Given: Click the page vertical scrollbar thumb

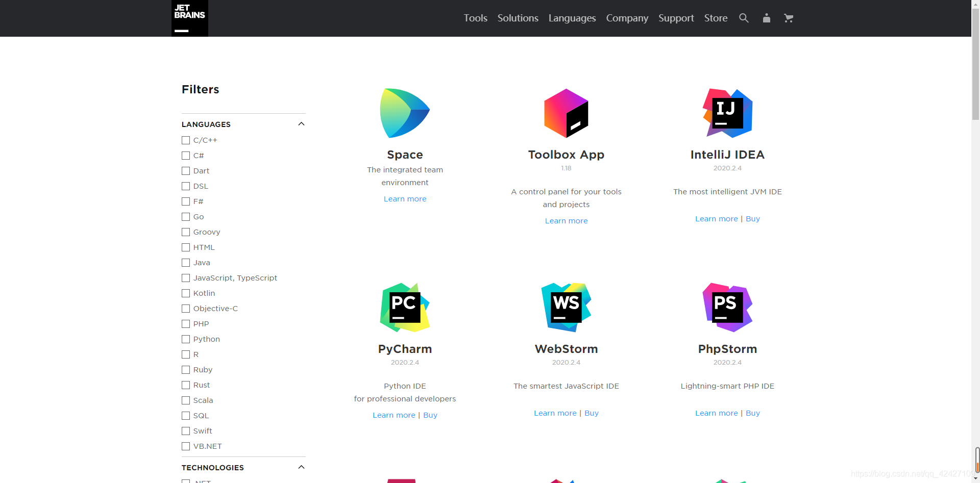Looking at the screenshot, I should pos(975,64).
